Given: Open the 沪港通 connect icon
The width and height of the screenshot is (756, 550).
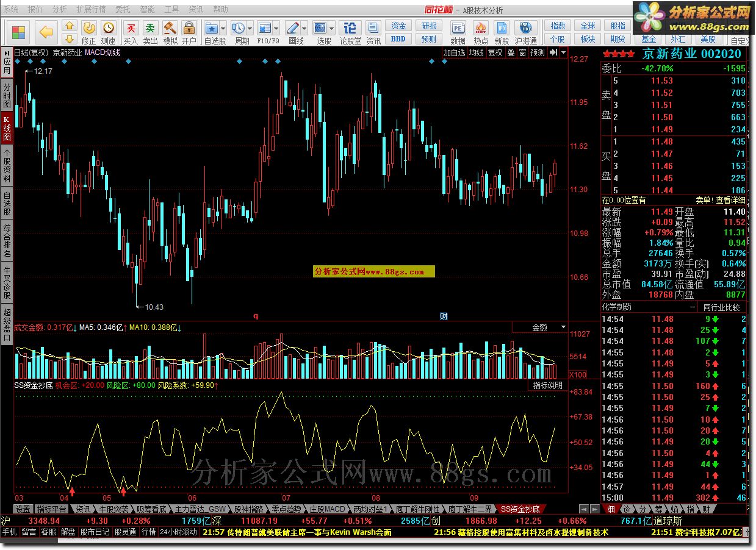Looking at the screenshot, I should point(526,32).
